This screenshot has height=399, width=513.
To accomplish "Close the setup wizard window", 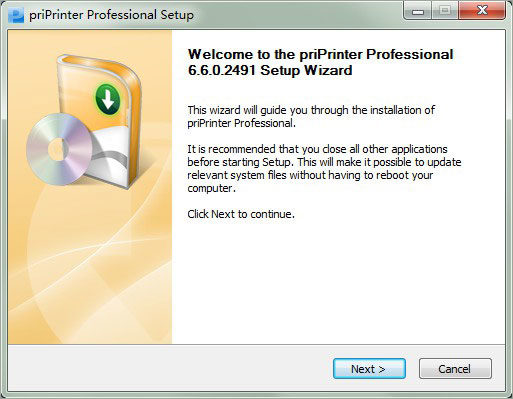I will tap(482, 11).
